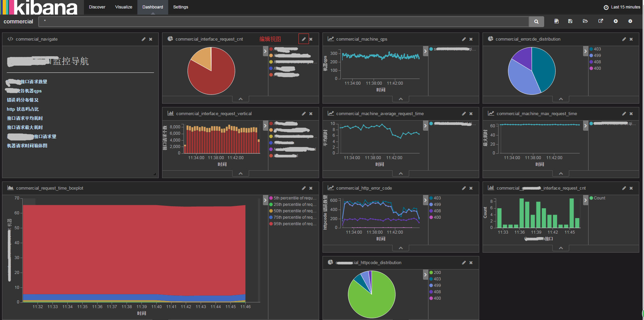This screenshot has width=644, height=320.
Task: Edit the commercial_machine_qps visualization
Action: click(x=464, y=39)
